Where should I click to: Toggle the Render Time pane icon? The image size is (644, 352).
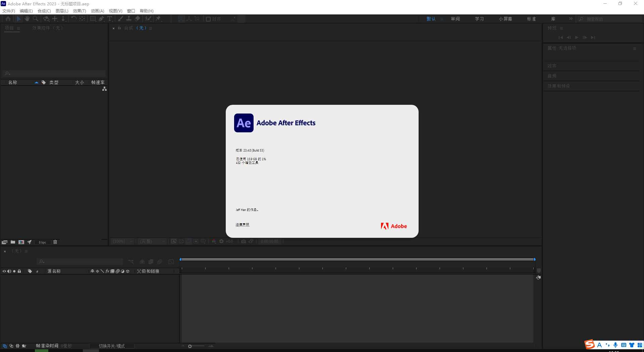point(24,346)
